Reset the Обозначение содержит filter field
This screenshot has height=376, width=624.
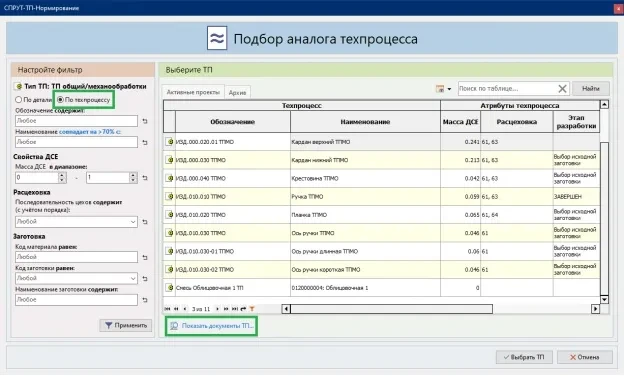pyautogui.click(x=145, y=121)
